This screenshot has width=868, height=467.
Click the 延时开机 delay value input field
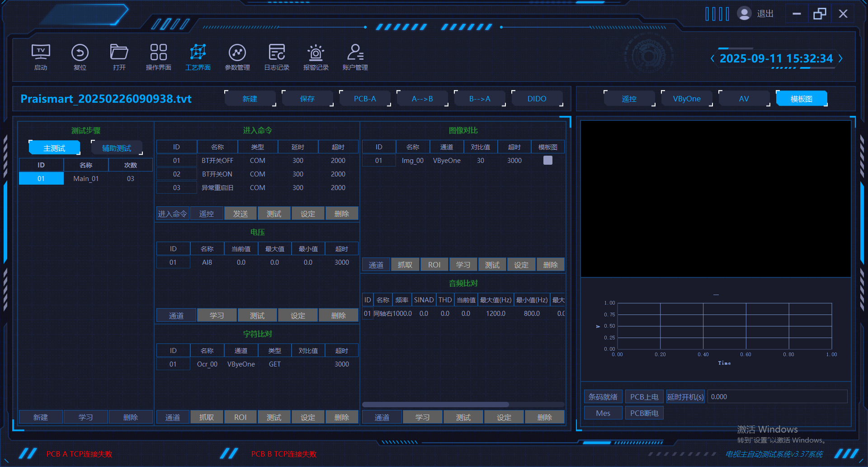(776, 397)
